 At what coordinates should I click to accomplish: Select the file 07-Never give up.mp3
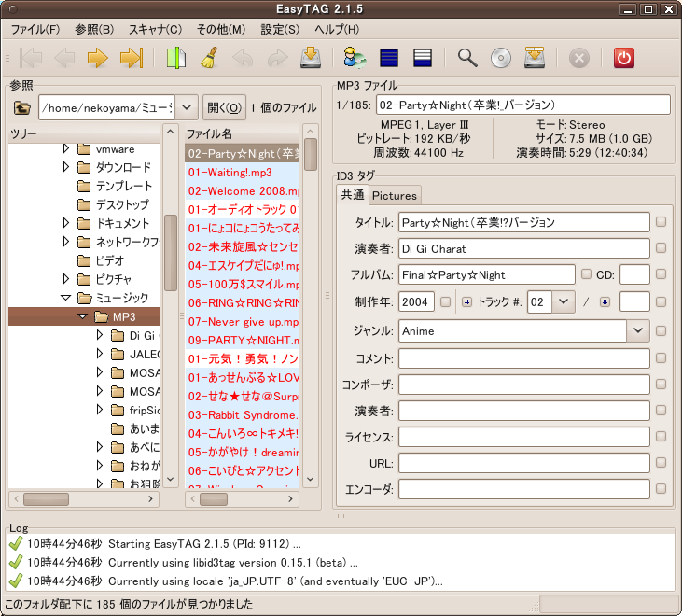click(x=243, y=321)
